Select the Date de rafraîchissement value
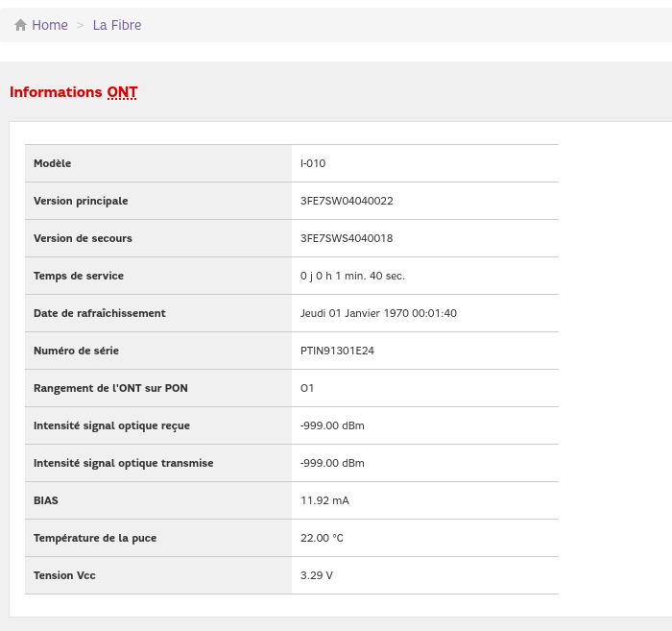Image resolution: width=672 pixels, height=631 pixels. point(378,313)
